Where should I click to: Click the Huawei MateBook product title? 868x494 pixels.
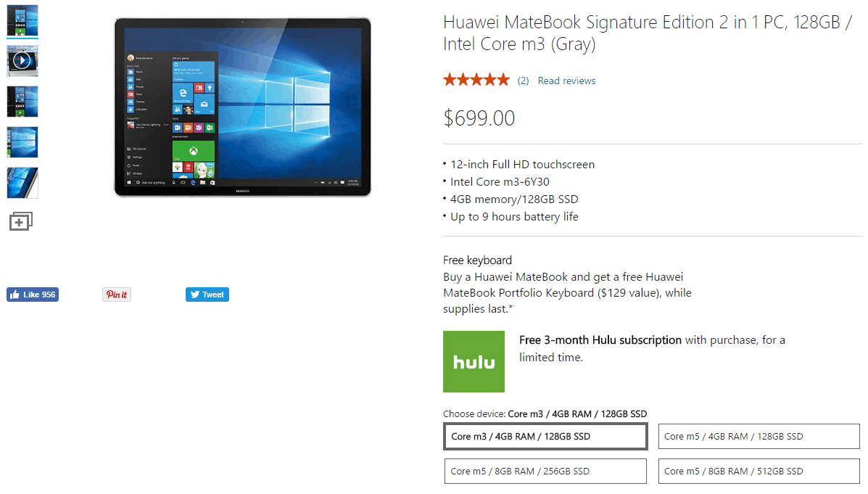click(x=648, y=33)
